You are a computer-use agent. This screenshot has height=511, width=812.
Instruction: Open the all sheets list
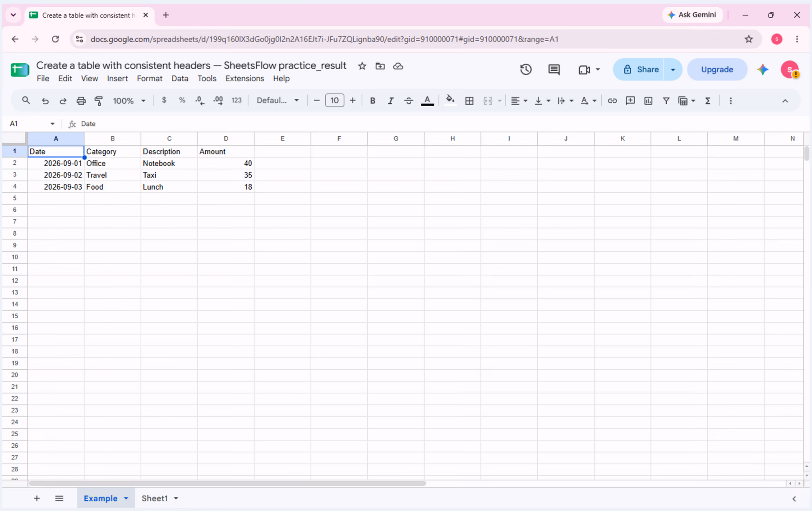pos(59,498)
